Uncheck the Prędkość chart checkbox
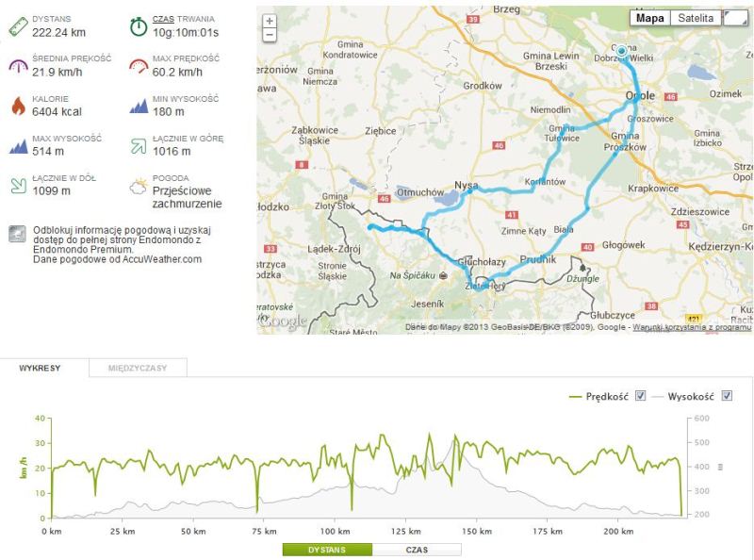 click(640, 396)
